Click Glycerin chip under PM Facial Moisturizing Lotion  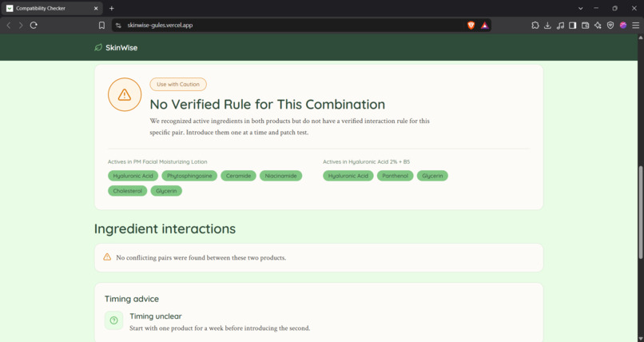pyautogui.click(x=166, y=191)
